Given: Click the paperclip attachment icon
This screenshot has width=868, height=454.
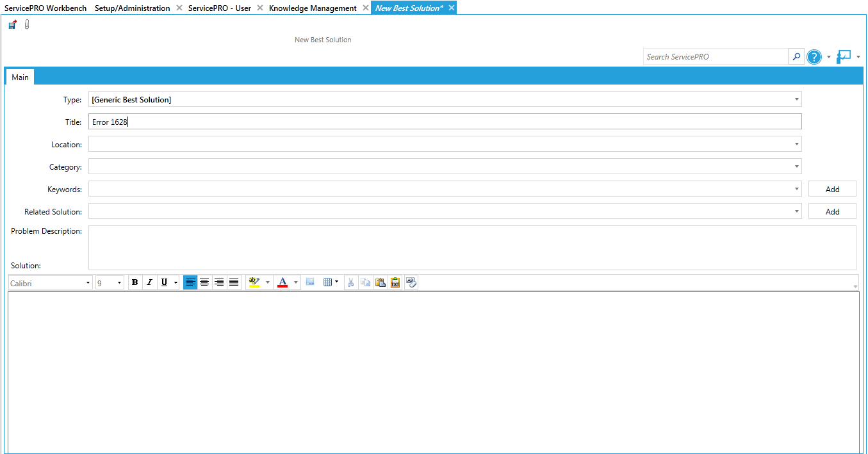Looking at the screenshot, I should (27, 25).
